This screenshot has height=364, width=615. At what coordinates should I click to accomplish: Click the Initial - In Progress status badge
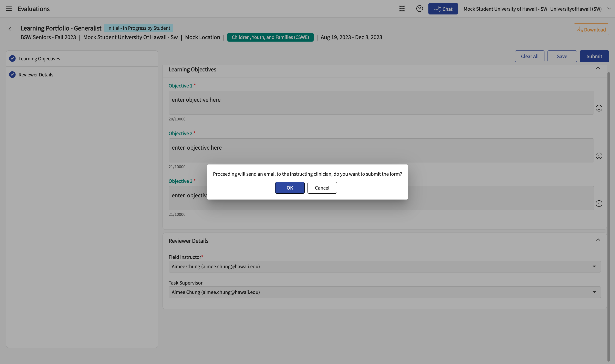139,28
